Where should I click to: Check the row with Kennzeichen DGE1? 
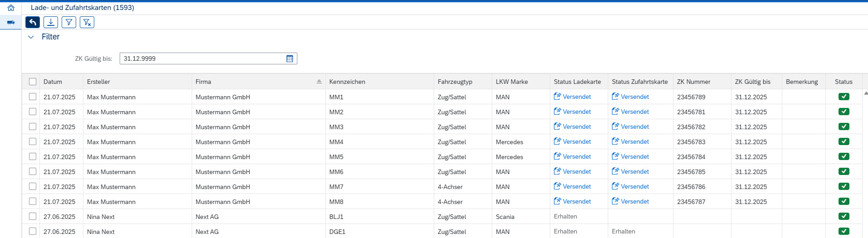coord(33,231)
